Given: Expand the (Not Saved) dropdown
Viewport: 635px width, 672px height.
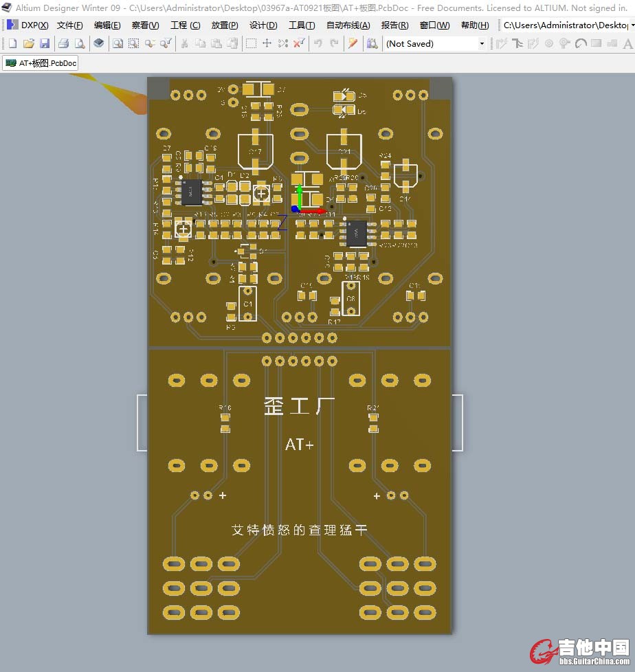Looking at the screenshot, I should (481, 43).
